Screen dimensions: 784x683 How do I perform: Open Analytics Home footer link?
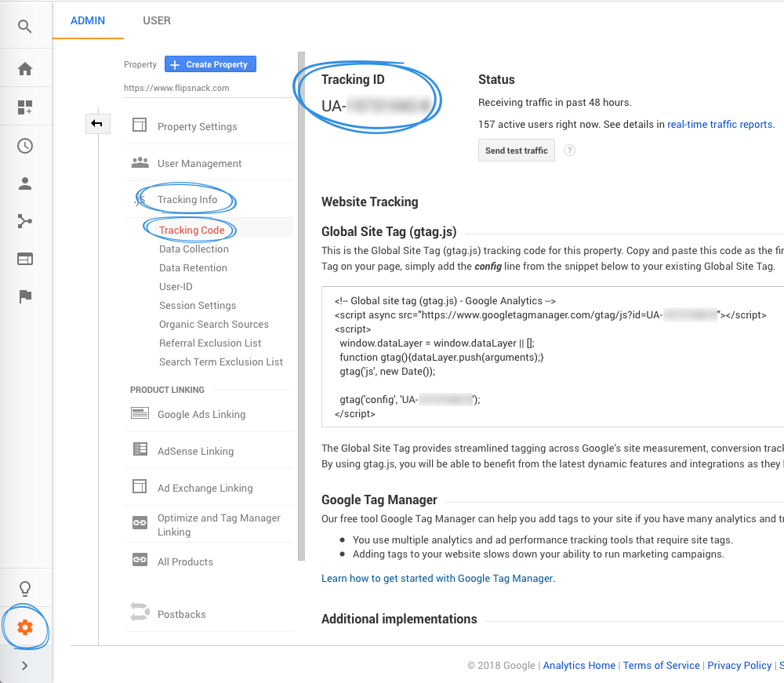pyautogui.click(x=579, y=666)
